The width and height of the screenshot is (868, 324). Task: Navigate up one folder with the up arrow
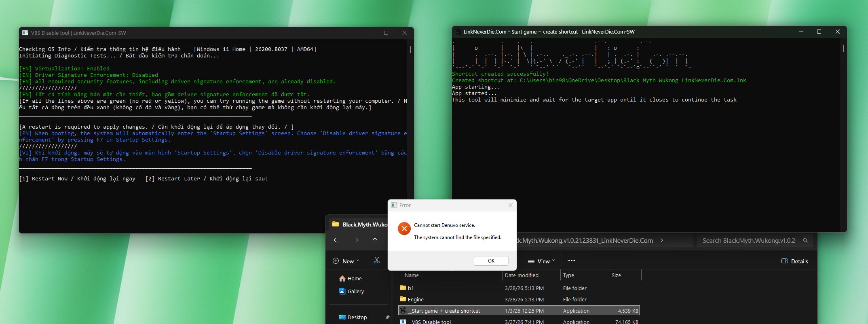(x=375, y=240)
